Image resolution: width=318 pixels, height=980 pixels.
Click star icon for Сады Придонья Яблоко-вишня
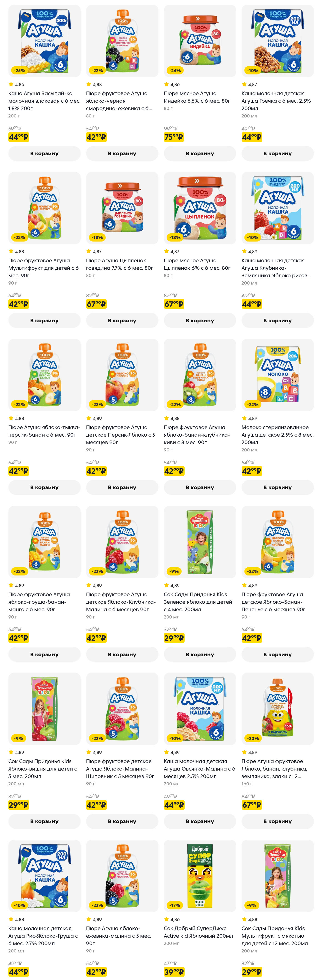11,752
